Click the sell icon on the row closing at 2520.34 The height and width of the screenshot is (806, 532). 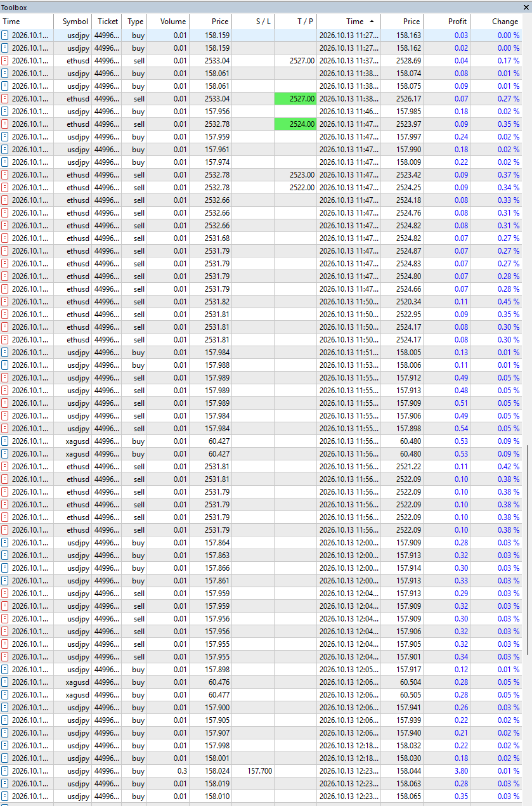[5, 302]
